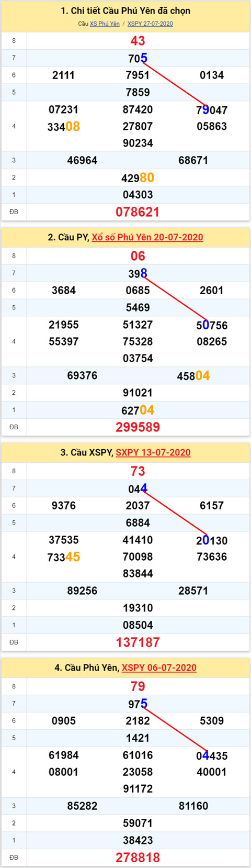Click heading Chi tiết Cầu Phú Yên đã chọn
The image size is (251, 868).
click(125, 11)
